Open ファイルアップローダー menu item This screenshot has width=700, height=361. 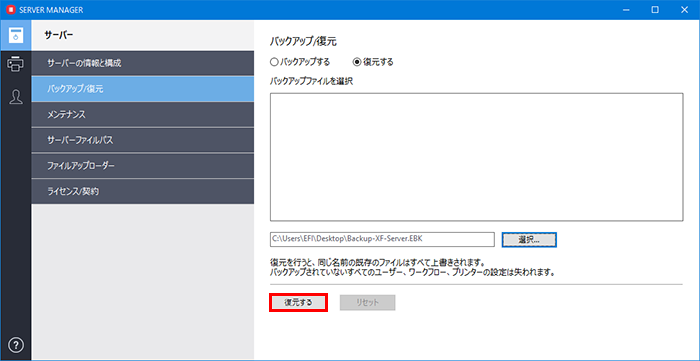tap(143, 166)
